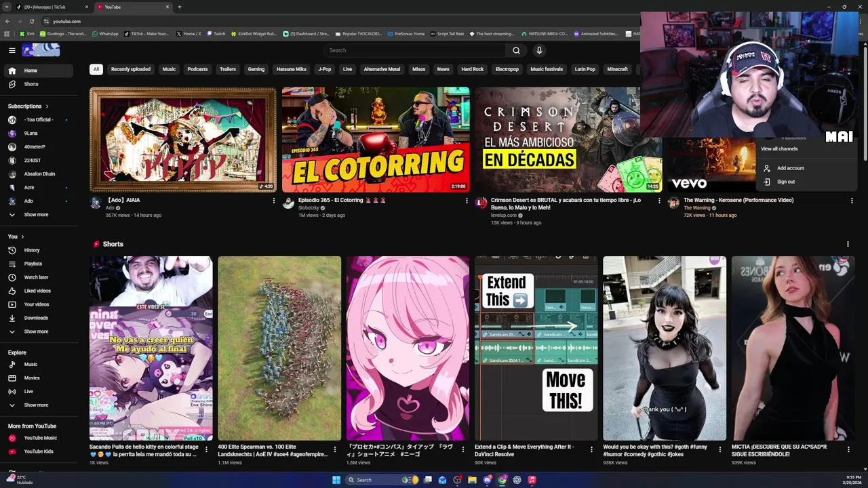Open browser tab search dropdown
Viewport: 868px width, 488px height.
click(x=7, y=7)
